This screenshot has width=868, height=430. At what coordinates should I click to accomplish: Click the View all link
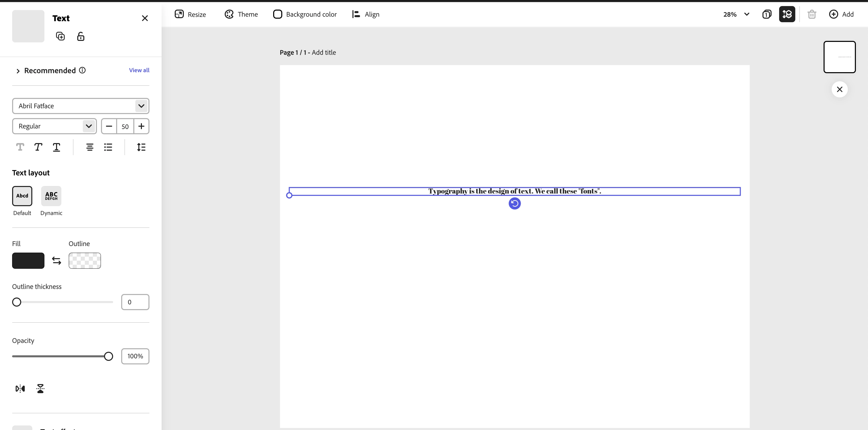(139, 70)
